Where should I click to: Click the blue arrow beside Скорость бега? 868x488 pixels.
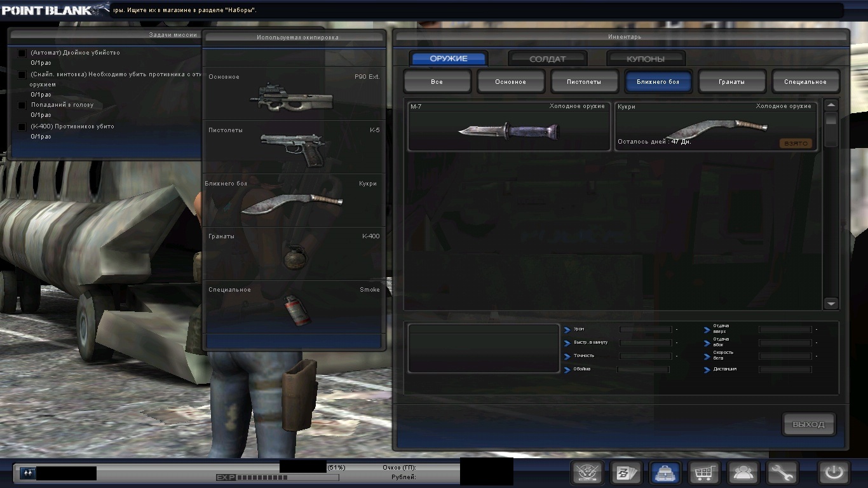click(707, 356)
